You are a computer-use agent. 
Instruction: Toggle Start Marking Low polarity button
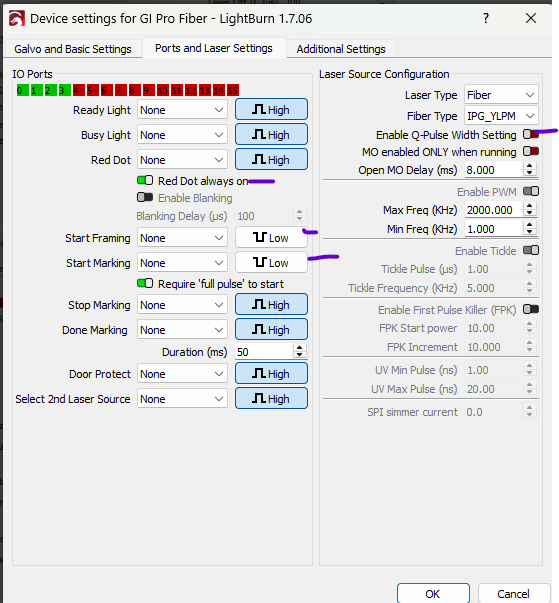271,263
